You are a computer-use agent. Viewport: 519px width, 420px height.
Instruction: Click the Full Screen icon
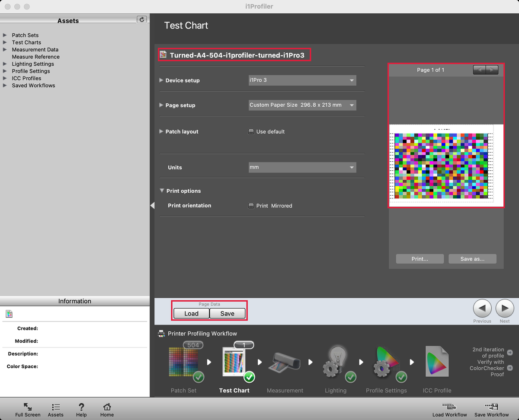coord(28,407)
